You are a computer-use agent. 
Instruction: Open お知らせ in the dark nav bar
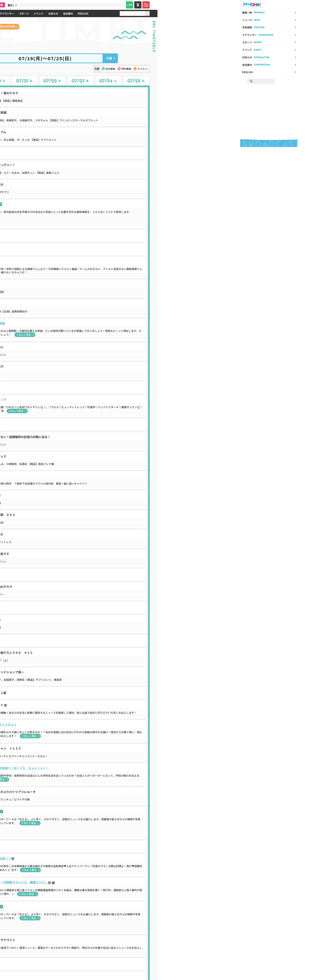click(x=53, y=14)
